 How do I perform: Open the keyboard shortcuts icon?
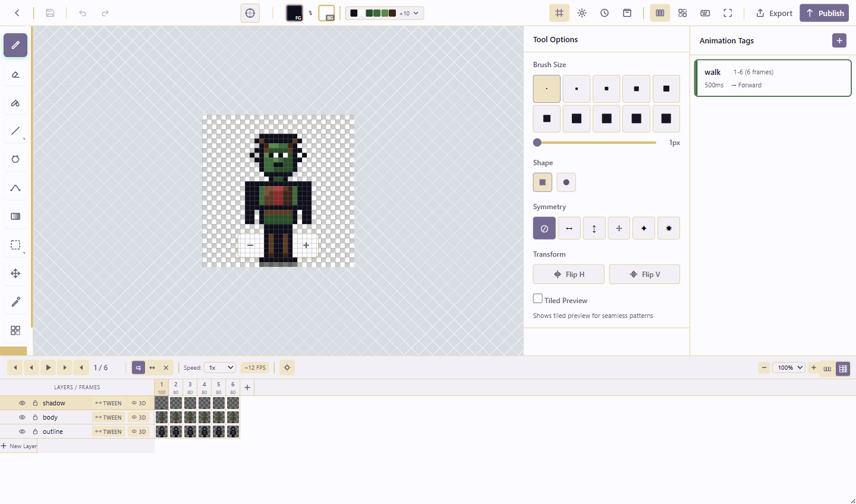coord(705,13)
